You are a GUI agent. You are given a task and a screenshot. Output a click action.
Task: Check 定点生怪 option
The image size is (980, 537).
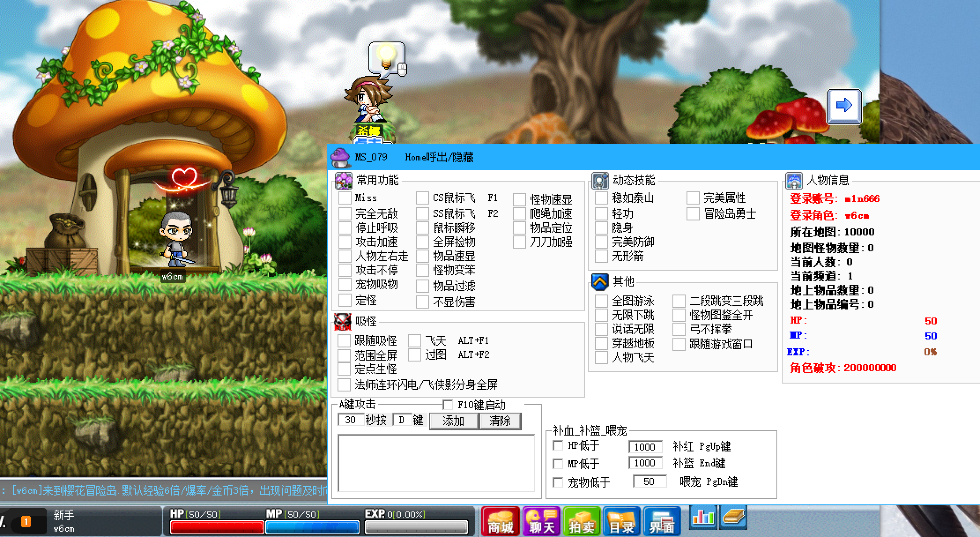(x=344, y=369)
